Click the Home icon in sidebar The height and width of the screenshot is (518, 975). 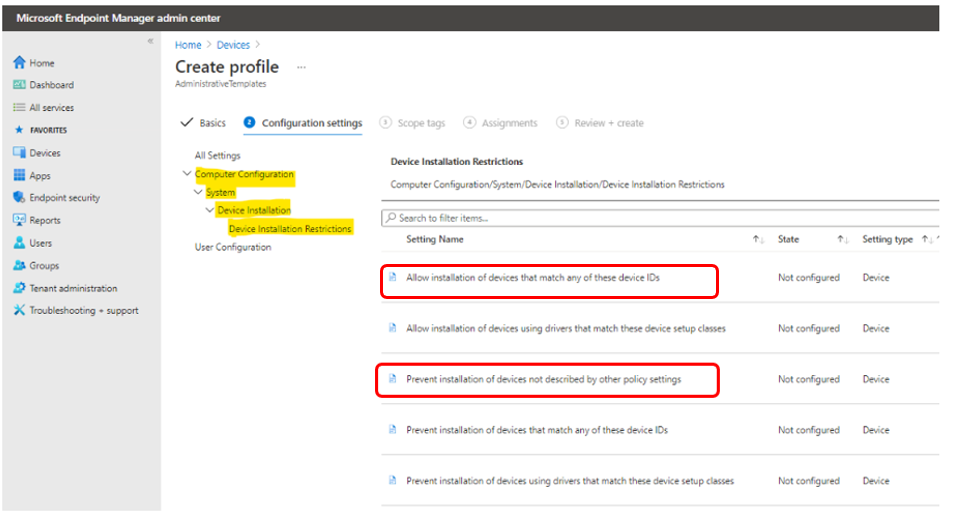[x=19, y=62]
